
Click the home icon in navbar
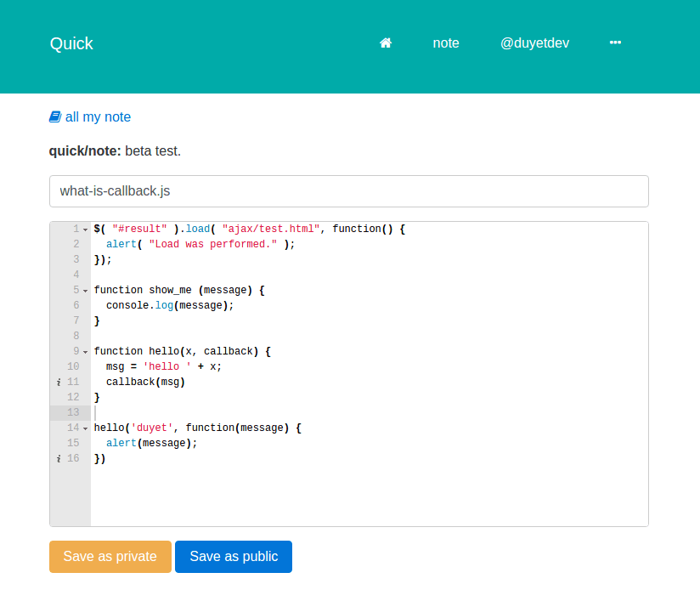[x=386, y=43]
